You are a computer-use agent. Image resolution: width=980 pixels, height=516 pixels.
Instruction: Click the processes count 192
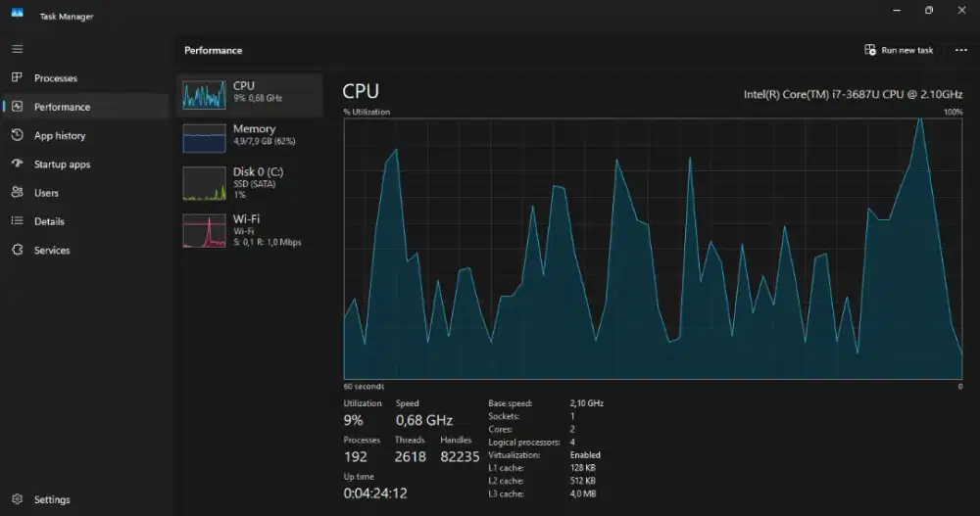click(356, 456)
